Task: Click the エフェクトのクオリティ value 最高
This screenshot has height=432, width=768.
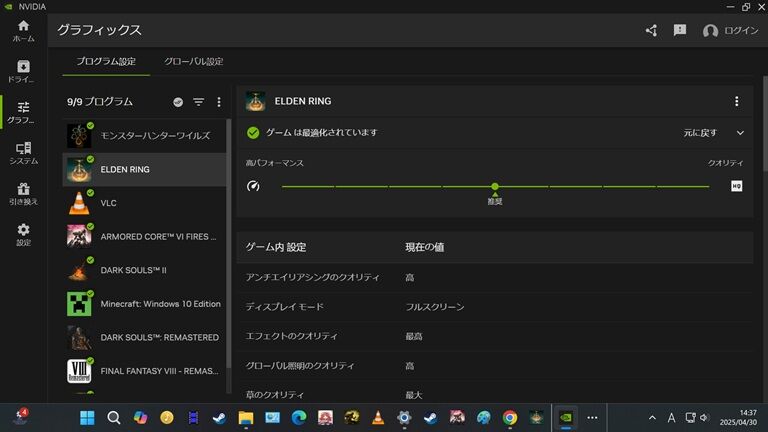Action: [414, 336]
